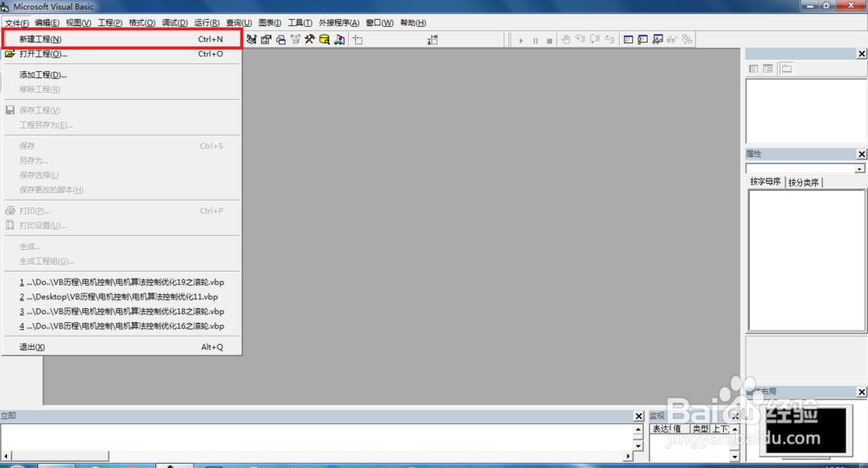Toggle Folders icon in project panel
868x468 pixels.
click(786, 69)
